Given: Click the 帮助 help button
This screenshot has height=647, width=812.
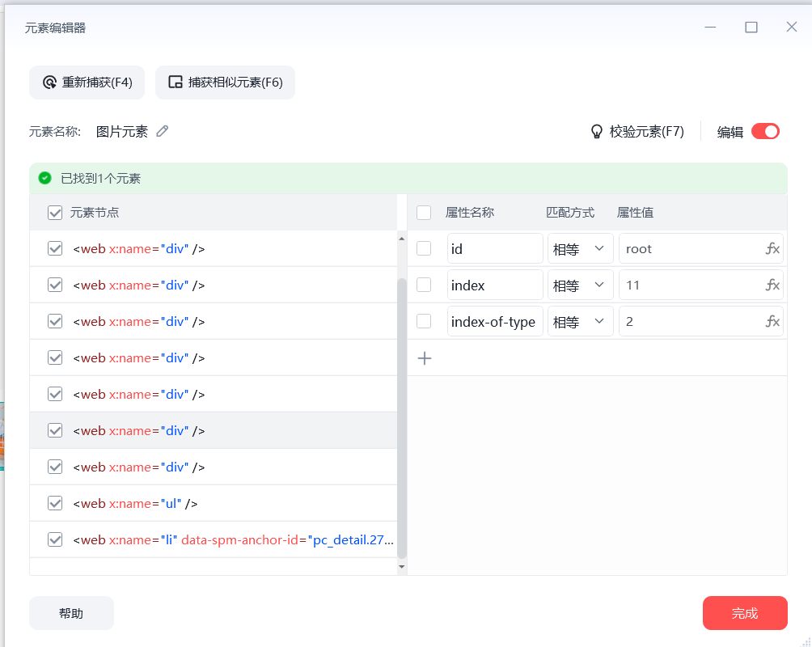Looking at the screenshot, I should click(x=71, y=613).
